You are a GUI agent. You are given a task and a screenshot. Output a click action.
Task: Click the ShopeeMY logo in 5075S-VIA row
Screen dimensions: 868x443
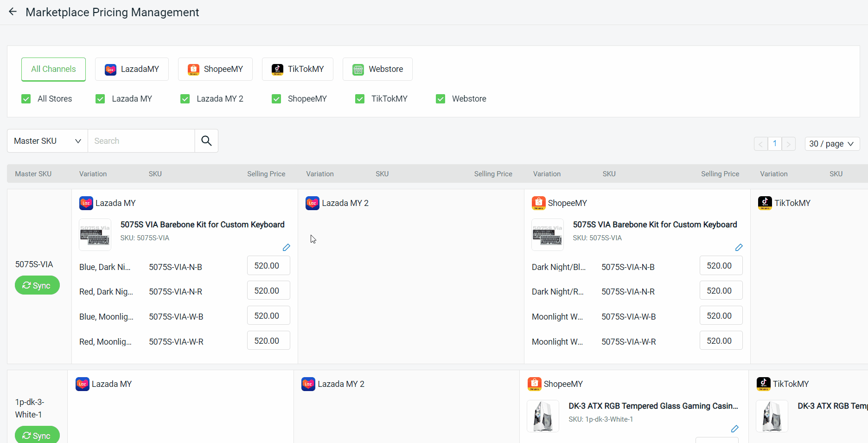tap(538, 203)
